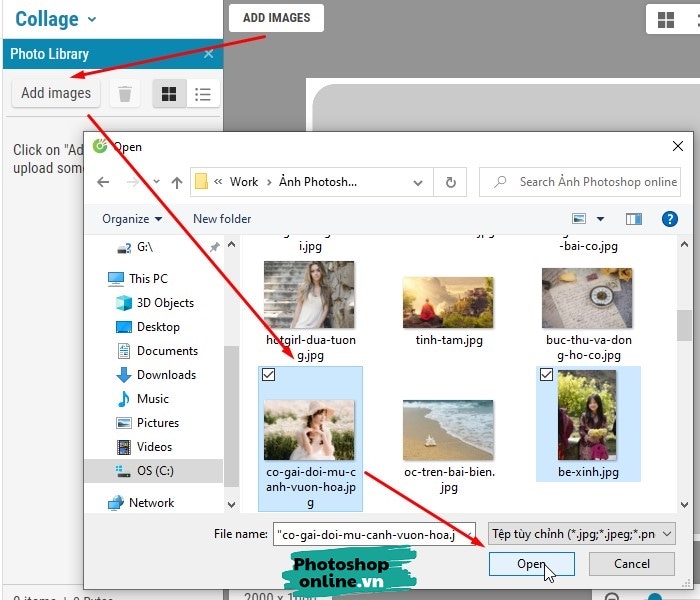Toggle the preview pane icon

tap(634, 219)
